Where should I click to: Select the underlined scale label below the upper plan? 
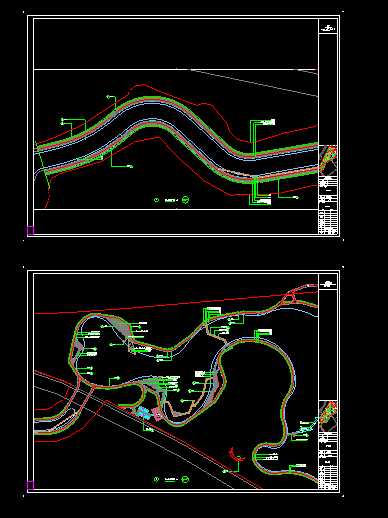pyautogui.click(x=171, y=200)
